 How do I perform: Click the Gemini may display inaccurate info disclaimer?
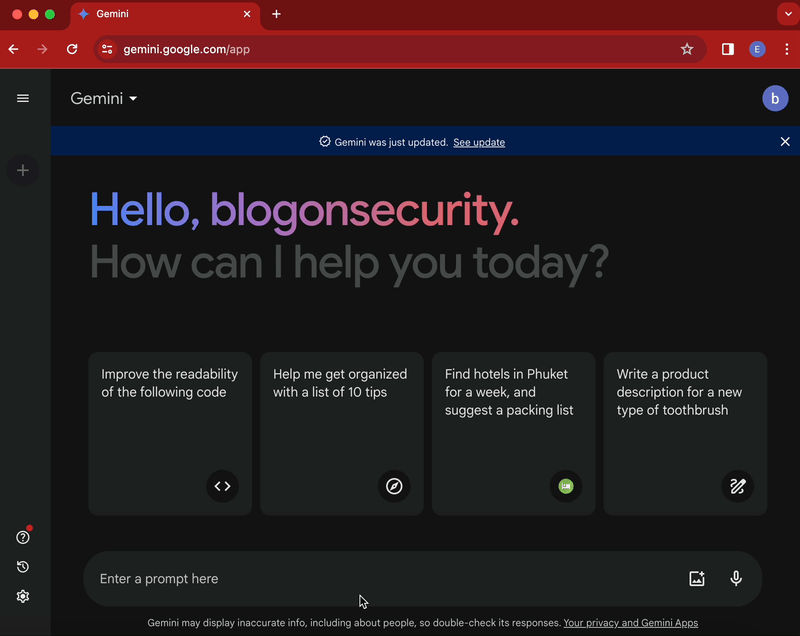point(354,623)
